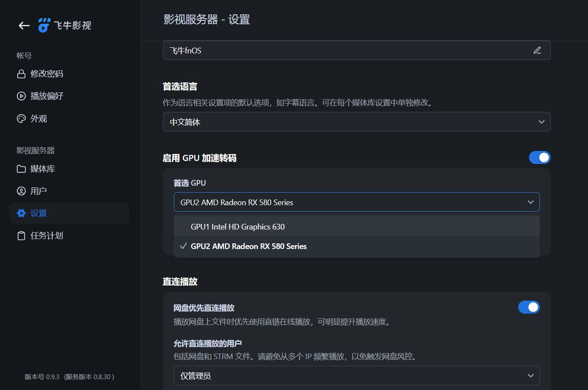588x390 pixels.
Task: Click the 允许直连播放的用户 label
Action: (208, 344)
